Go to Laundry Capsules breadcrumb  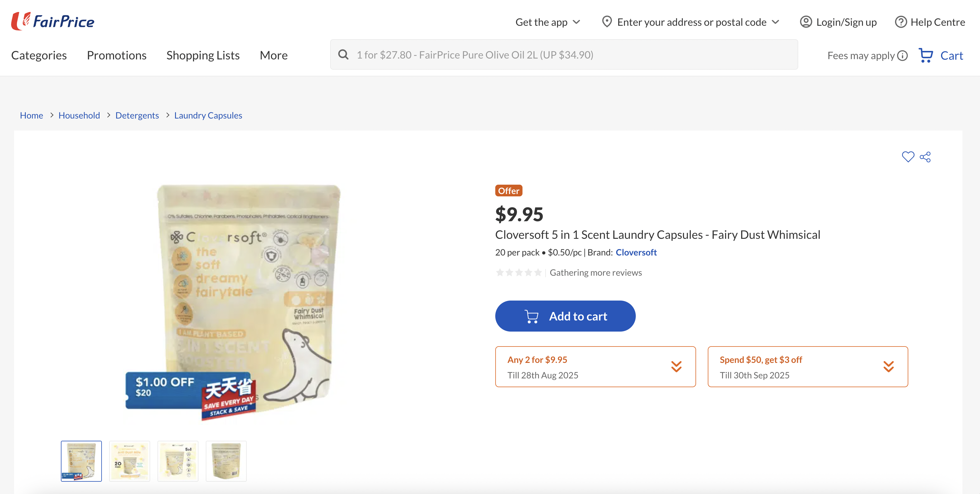pos(208,115)
